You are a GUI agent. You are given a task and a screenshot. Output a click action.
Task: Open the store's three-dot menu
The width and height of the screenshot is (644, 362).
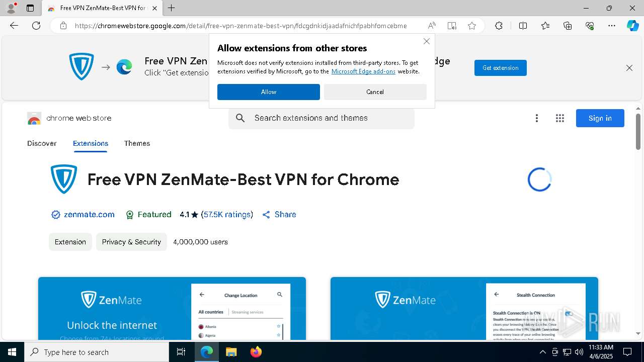point(537,118)
